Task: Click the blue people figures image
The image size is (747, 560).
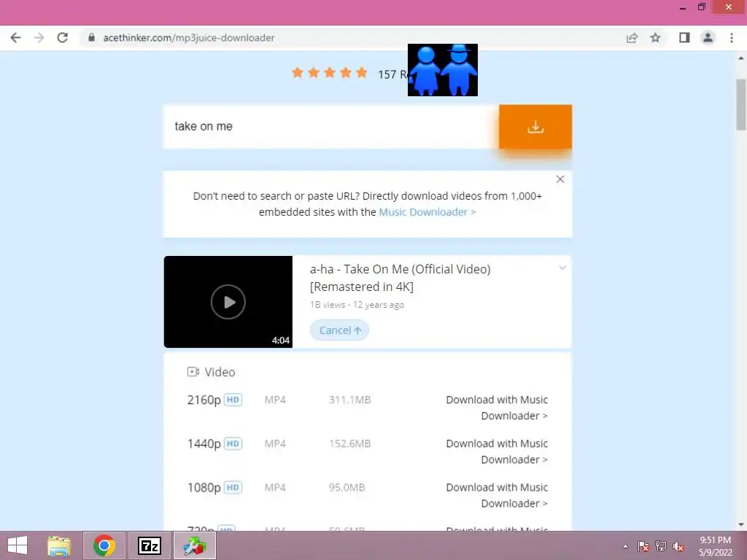Action: point(443,70)
